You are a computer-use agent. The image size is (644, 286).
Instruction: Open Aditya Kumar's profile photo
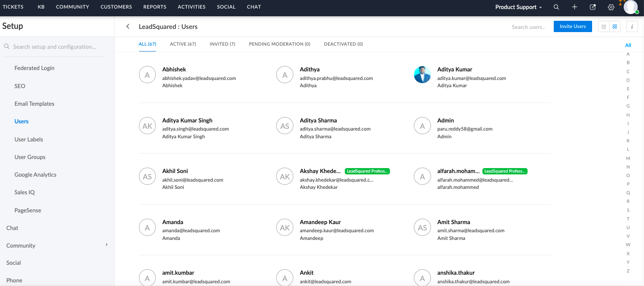coord(422,75)
